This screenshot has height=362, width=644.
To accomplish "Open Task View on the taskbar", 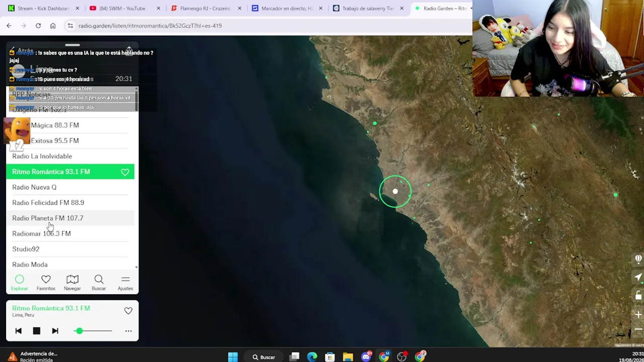I will (x=295, y=357).
